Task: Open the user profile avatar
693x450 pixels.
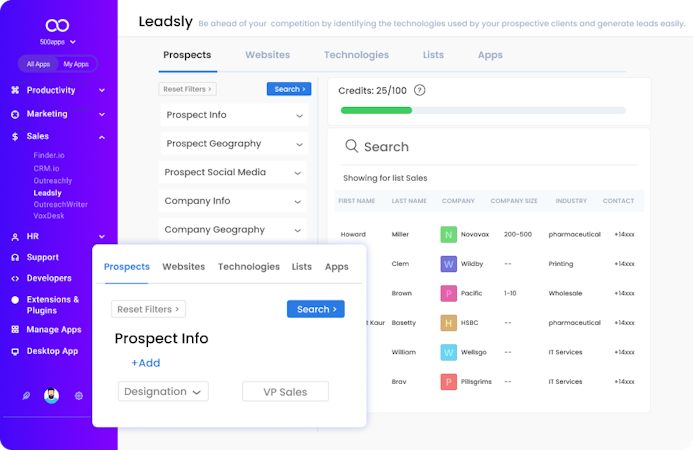Action: pyautogui.click(x=52, y=396)
